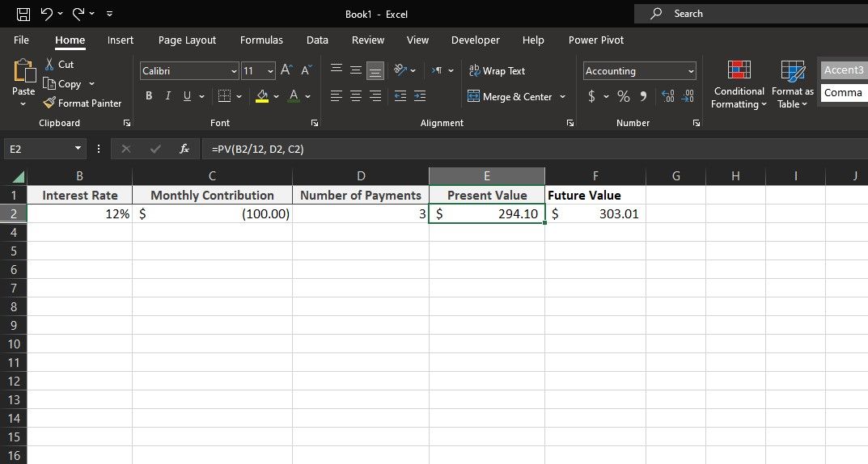Viewport: 868px width, 464px height.
Task: Click the Format Painter brush icon
Action: tap(49, 103)
